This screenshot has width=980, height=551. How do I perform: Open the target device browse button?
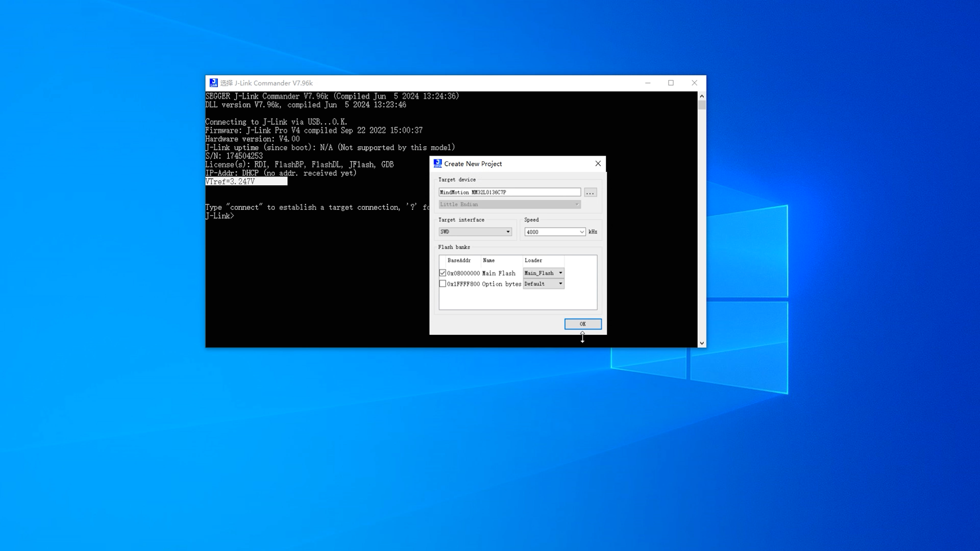tap(590, 192)
